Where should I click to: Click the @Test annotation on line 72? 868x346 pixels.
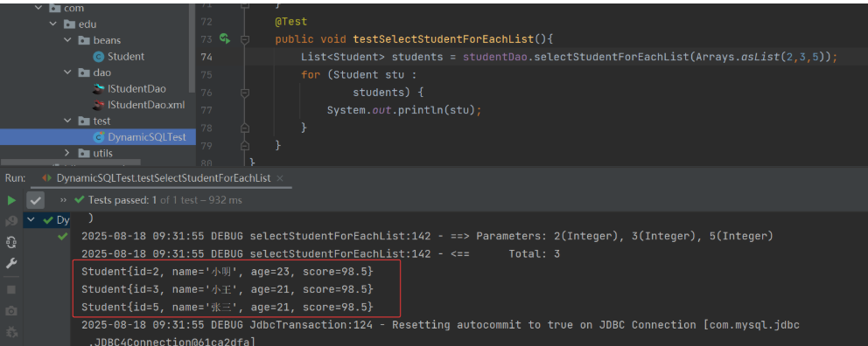(x=290, y=22)
